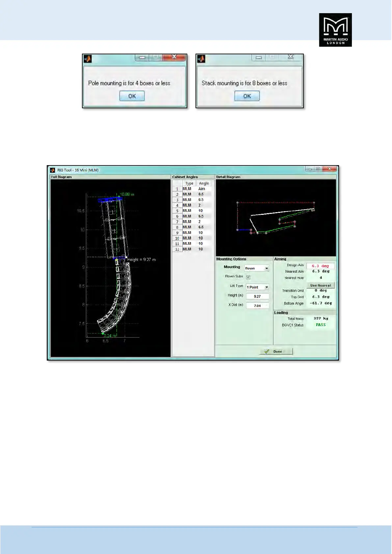This screenshot has height=554, width=392.
Task: Close the Stack mounting dialog
Action: [291, 57]
